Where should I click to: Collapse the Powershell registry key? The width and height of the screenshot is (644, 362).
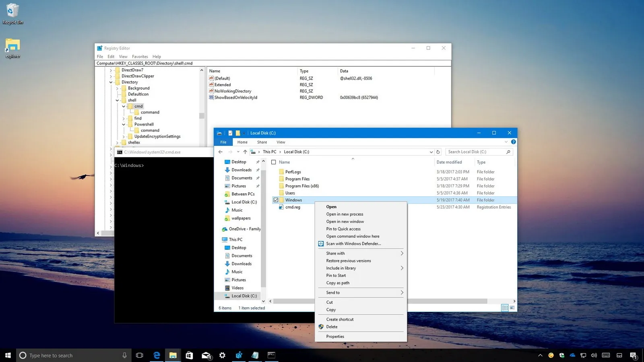click(124, 124)
